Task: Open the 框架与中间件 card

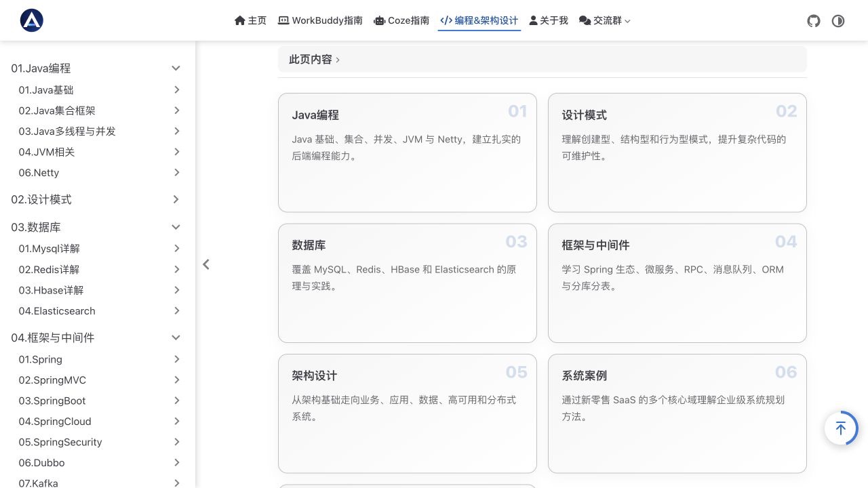Action: 677,283
